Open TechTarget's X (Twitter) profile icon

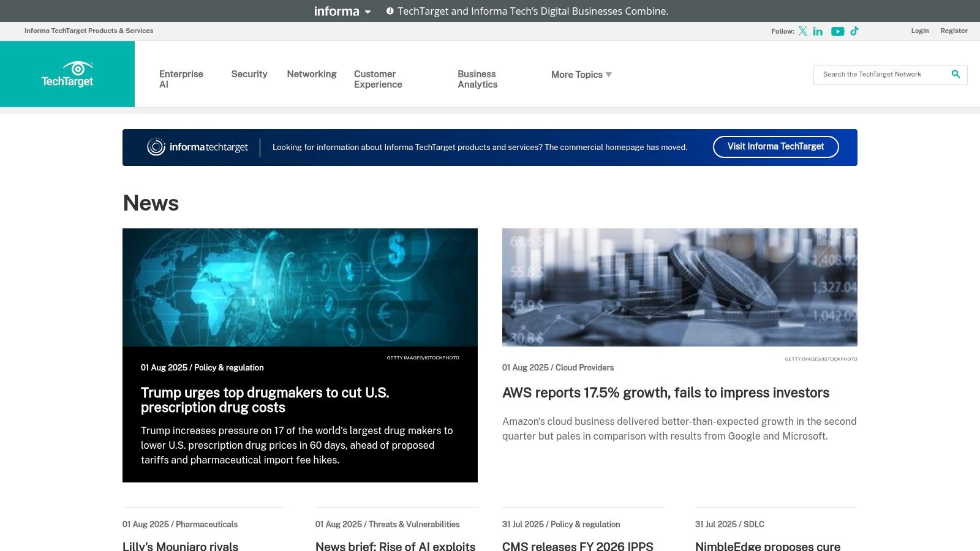[802, 31]
